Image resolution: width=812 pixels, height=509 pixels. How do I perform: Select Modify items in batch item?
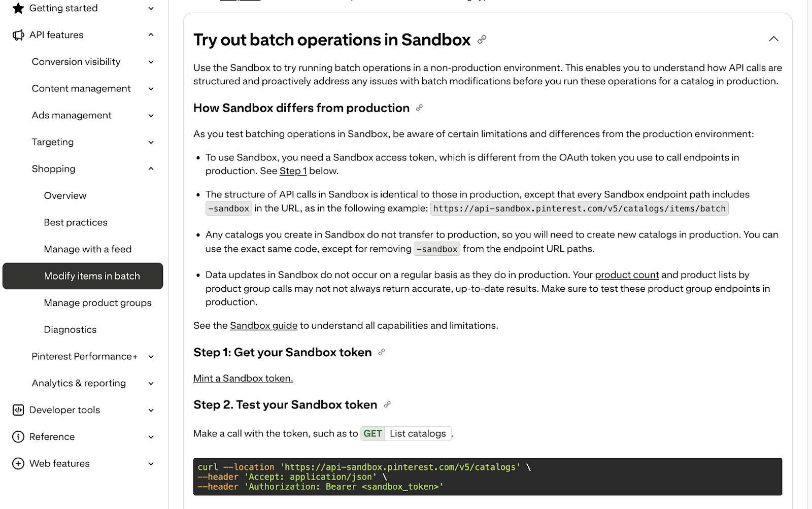pyautogui.click(x=83, y=276)
